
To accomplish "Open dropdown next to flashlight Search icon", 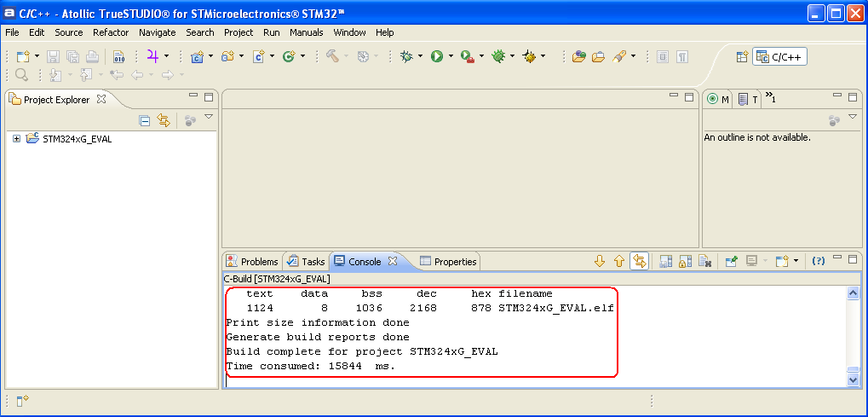I will [x=633, y=56].
